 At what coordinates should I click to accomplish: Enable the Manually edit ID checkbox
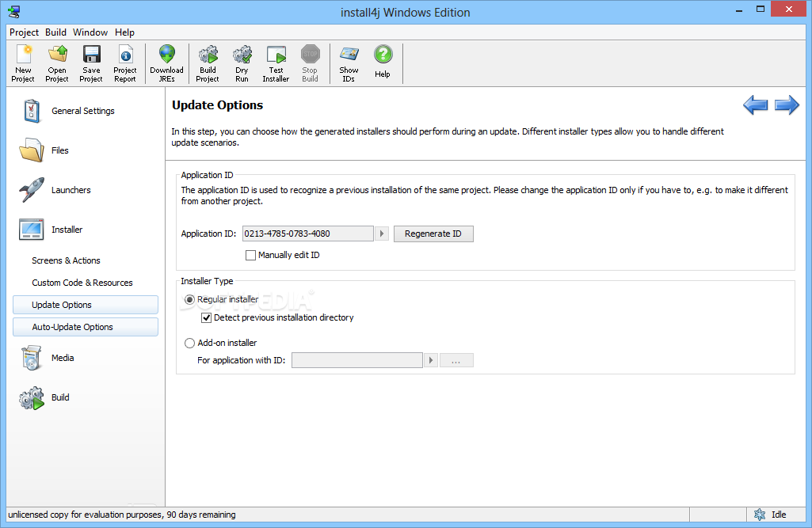pos(250,255)
